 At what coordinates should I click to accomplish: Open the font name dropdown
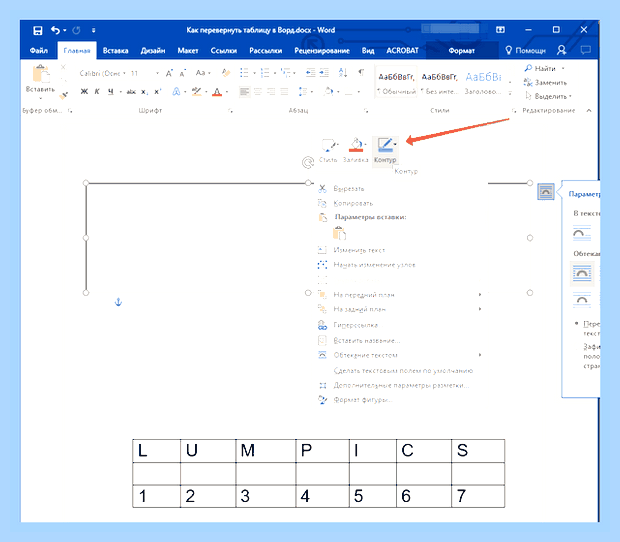pyautogui.click(x=102, y=73)
